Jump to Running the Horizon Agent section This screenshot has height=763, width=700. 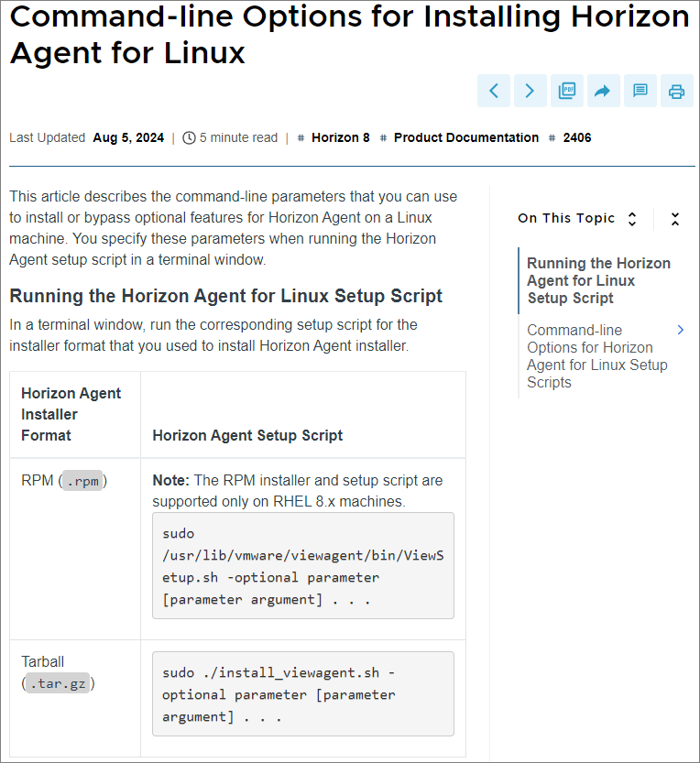click(598, 280)
